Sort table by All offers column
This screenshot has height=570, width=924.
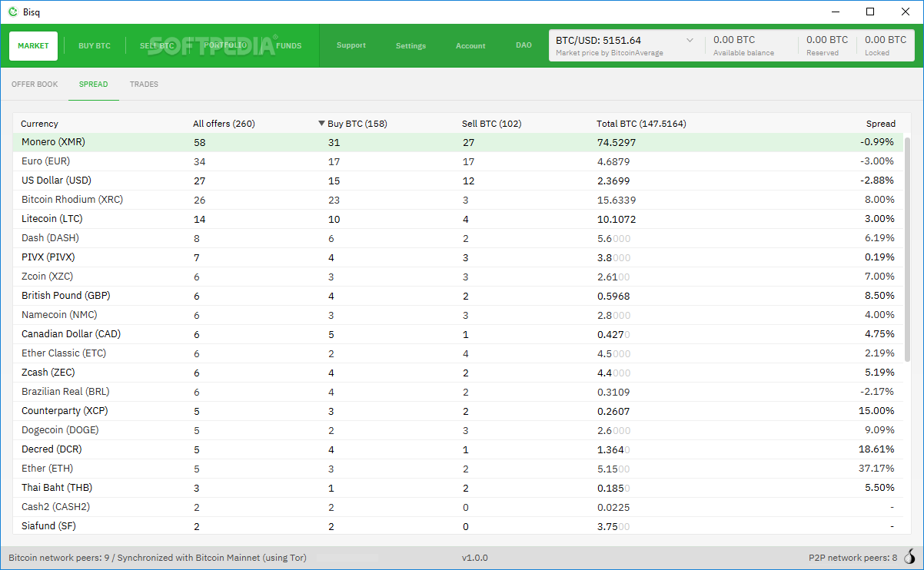(224, 124)
